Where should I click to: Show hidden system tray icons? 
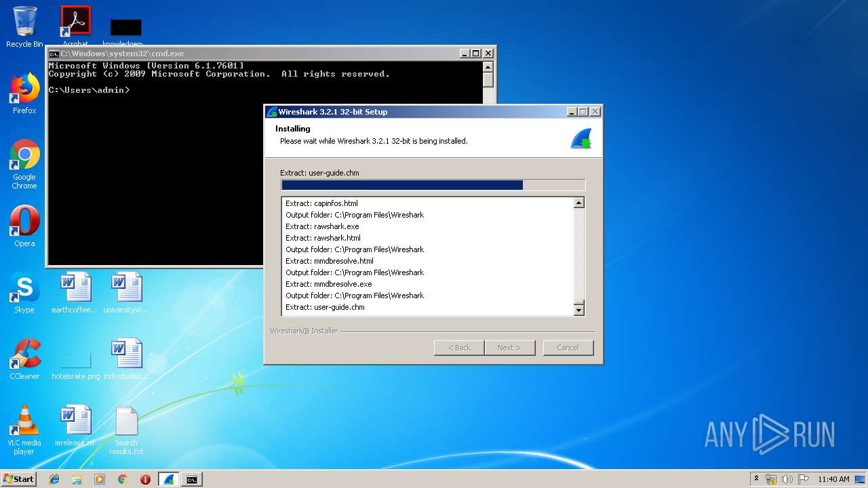756,479
